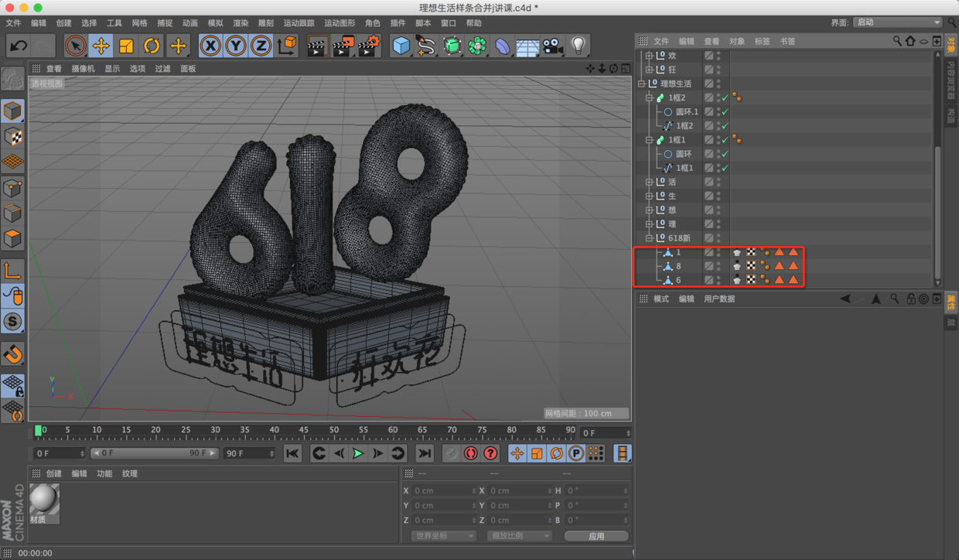Open the 界面 layout dropdown
This screenshot has height=560, width=959.
(897, 22)
